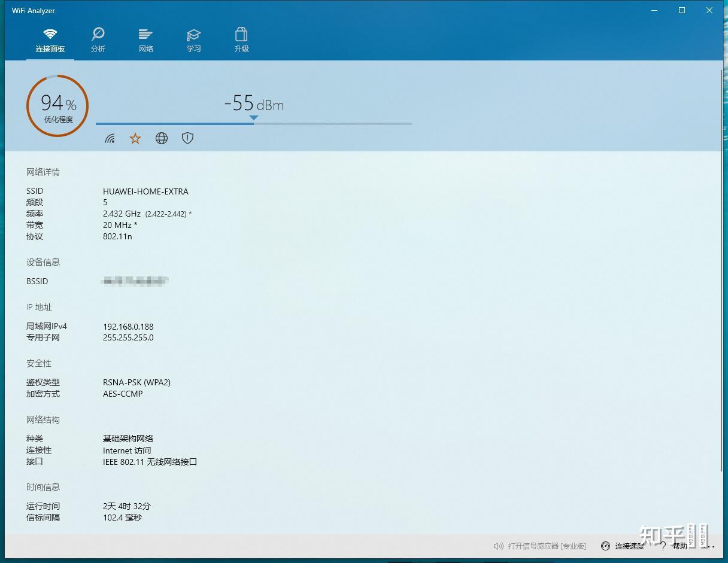The width and height of the screenshot is (728, 563).
Task: Open the 学习 graduation-cap icon in the top bar
Action: [193, 35]
